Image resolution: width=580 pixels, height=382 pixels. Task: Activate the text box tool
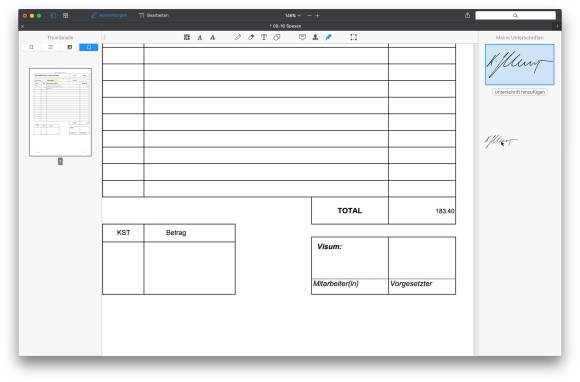pyautogui.click(x=264, y=37)
